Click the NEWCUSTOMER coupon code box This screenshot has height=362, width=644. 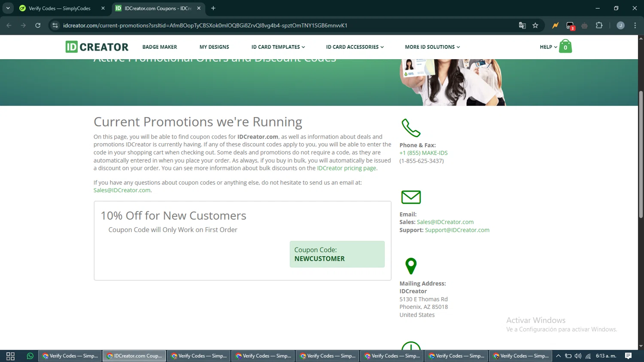[x=337, y=254]
